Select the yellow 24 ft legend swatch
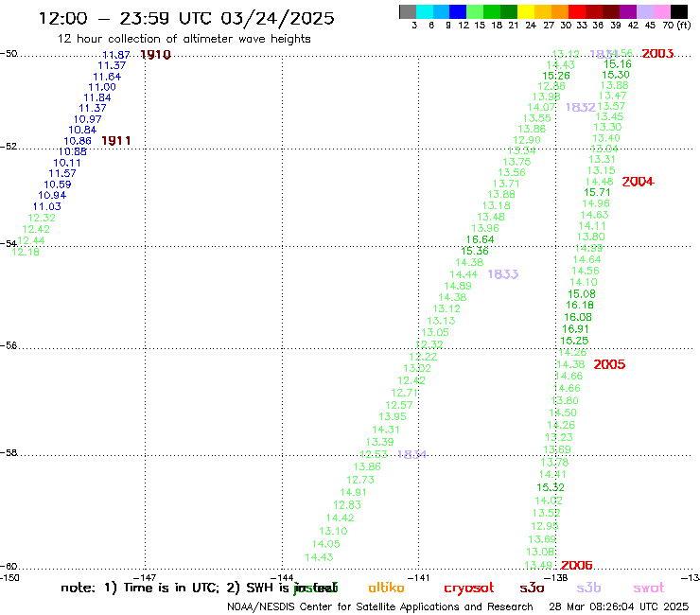 point(526,11)
